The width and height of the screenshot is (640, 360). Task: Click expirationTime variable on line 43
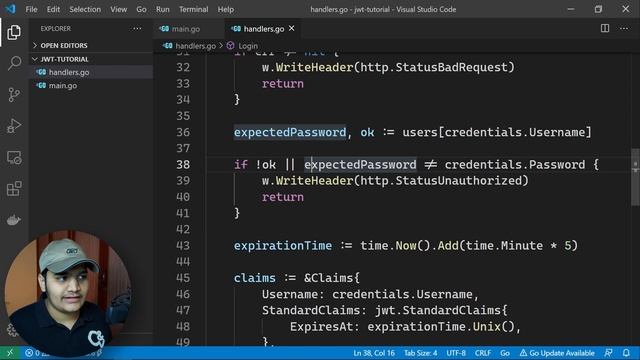pos(282,246)
